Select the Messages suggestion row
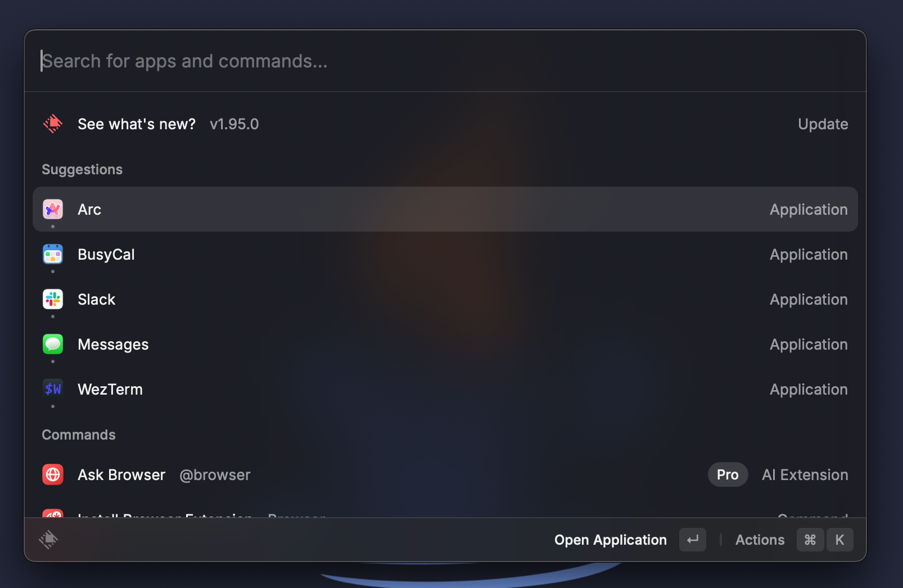Viewport: 903px width, 588px height. pos(445,344)
